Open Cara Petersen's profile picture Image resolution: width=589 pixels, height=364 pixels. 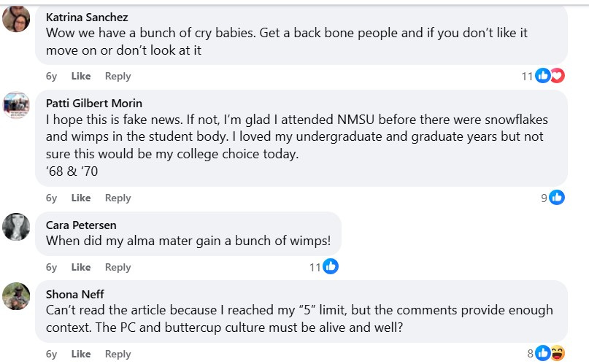[16, 227]
